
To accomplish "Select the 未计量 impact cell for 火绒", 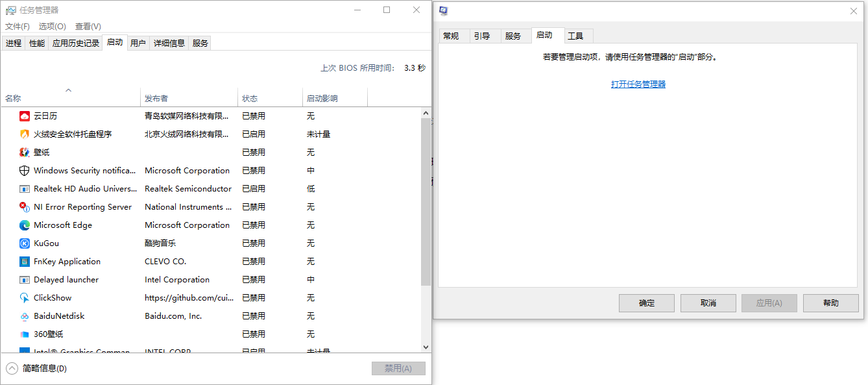I will pyautogui.click(x=319, y=134).
